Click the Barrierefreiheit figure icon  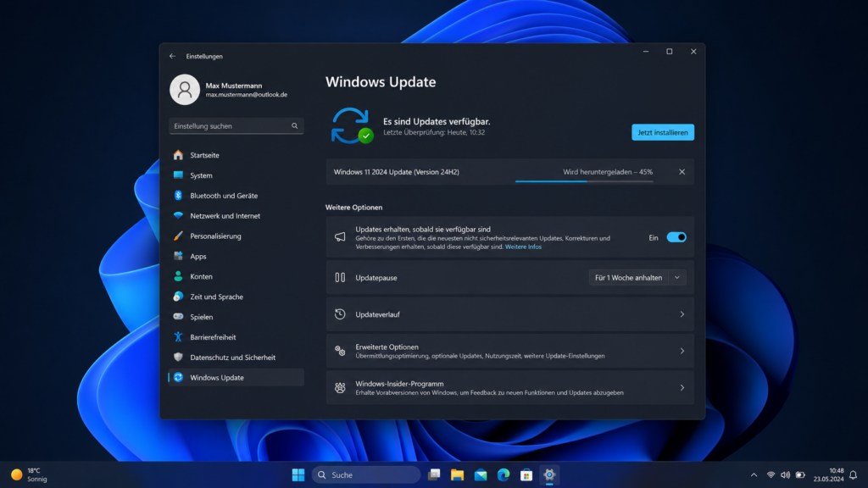[x=178, y=337]
